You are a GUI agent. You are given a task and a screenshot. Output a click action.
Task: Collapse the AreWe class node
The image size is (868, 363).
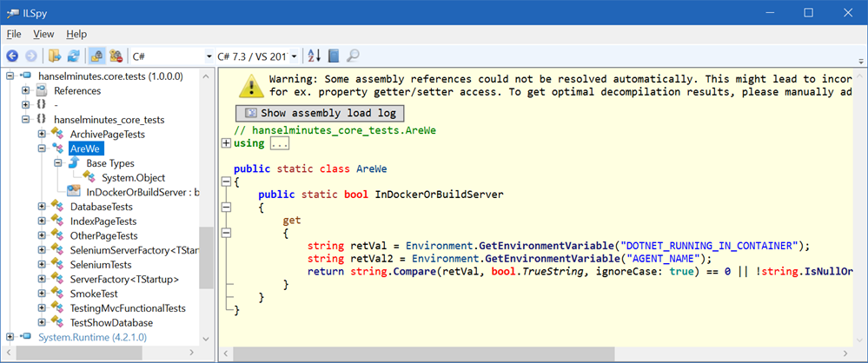pos(42,148)
